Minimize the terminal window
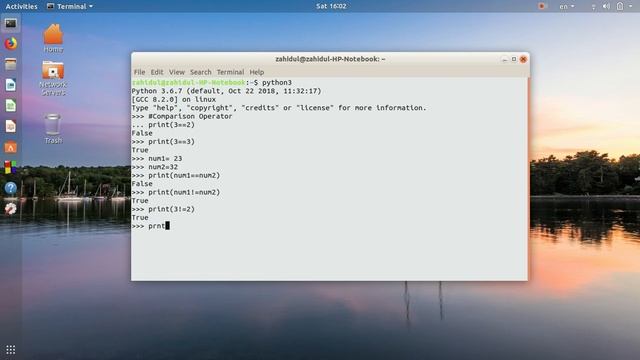The width and height of the screenshot is (640, 360). pos(504,59)
